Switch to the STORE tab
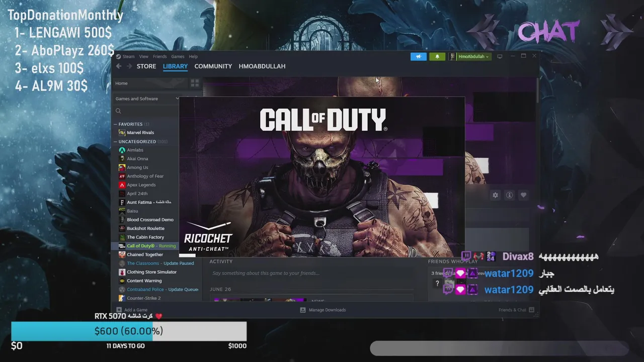Image resolution: width=644 pixels, height=362 pixels. point(146,66)
